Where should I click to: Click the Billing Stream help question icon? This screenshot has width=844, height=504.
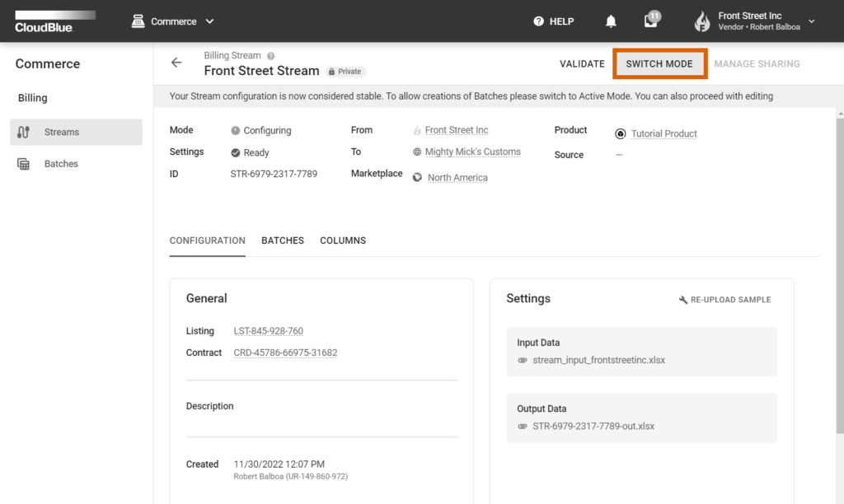(270, 56)
